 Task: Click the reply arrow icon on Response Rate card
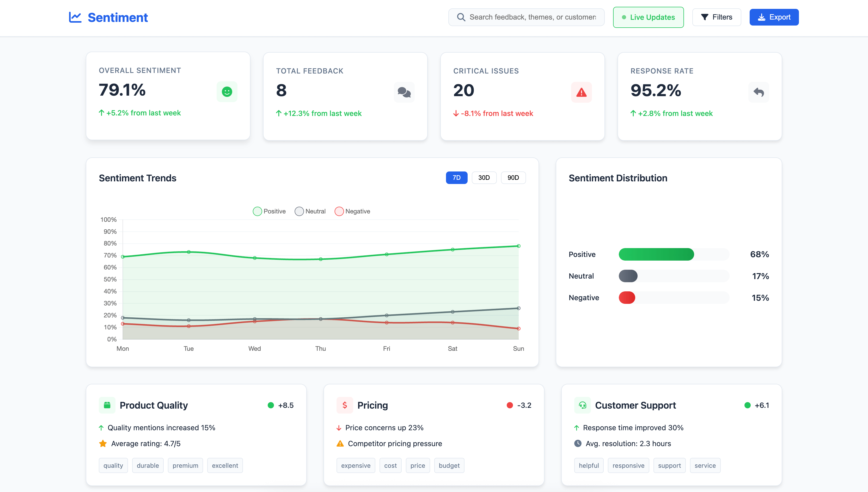[759, 91]
